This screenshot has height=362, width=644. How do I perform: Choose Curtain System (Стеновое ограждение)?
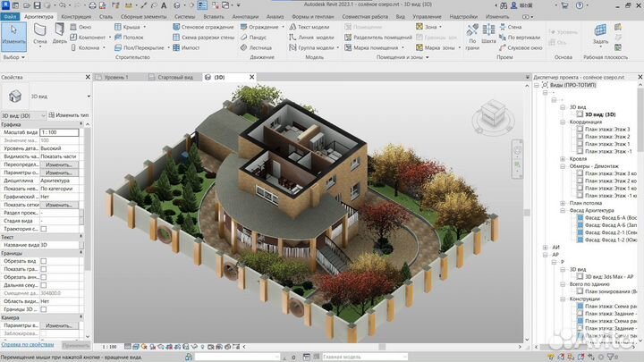pos(203,27)
